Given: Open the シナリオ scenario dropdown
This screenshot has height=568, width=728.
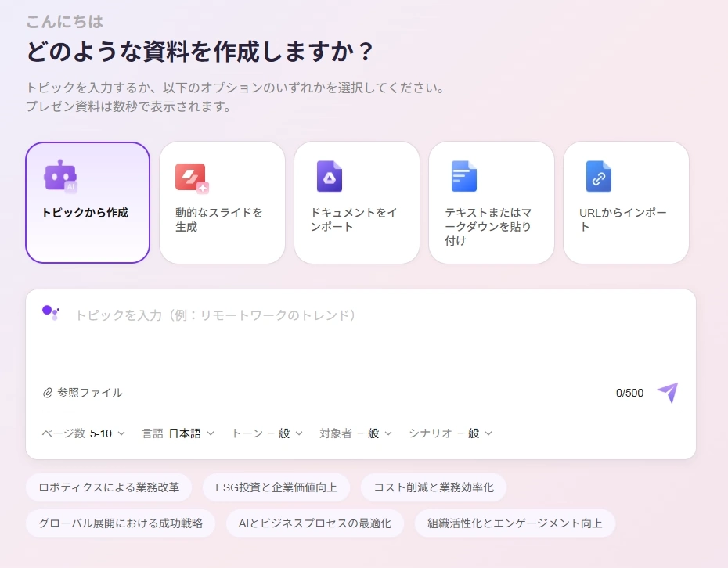Looking at the screenshot, I should tap(450, 433).
